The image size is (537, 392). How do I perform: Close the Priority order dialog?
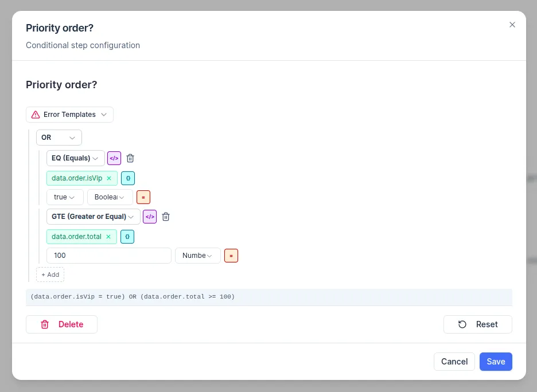(512, 25)
